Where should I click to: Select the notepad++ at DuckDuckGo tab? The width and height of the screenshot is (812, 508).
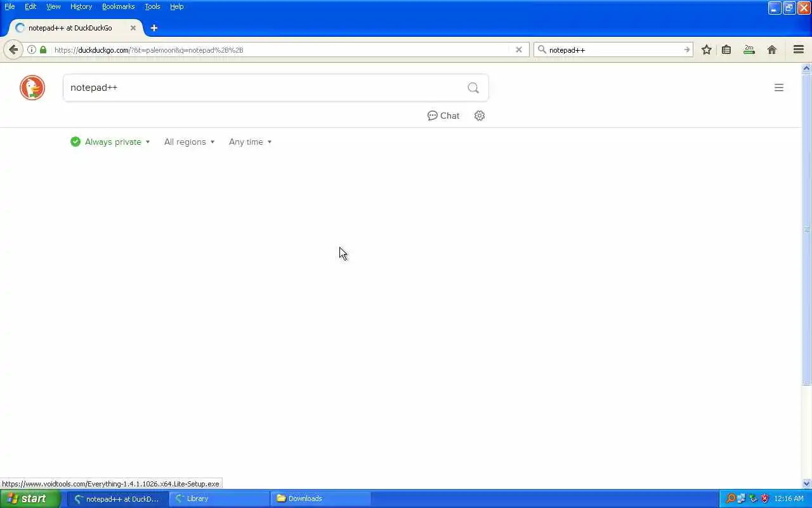pos(75,28)
